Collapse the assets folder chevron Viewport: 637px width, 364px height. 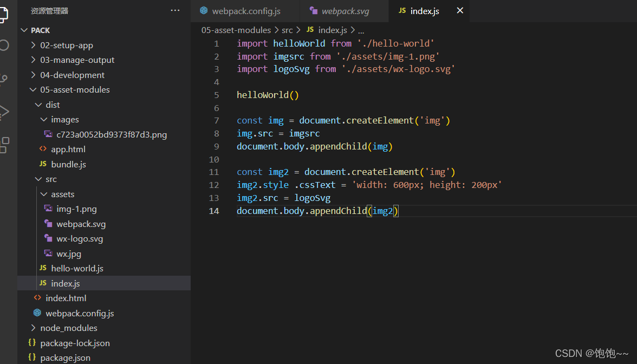tap(43, 194)
